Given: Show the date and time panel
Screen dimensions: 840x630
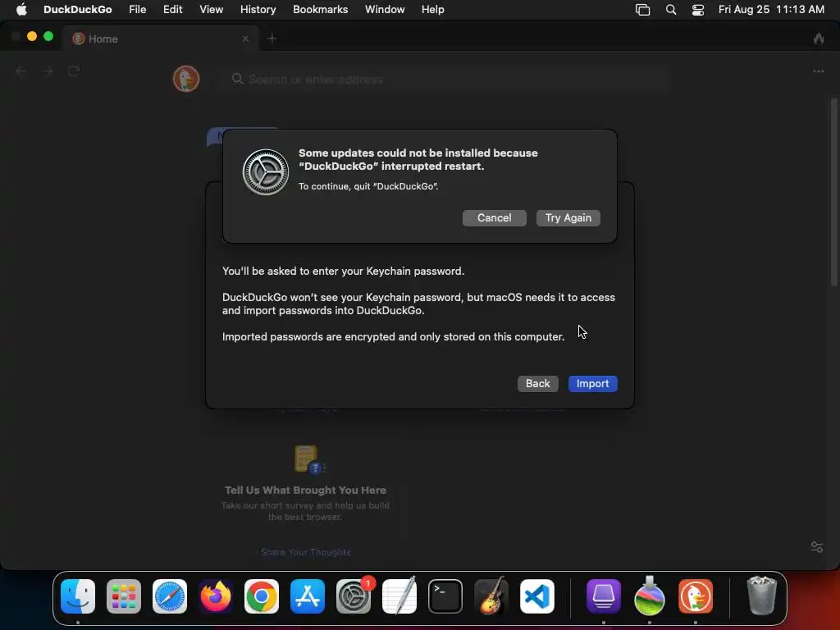Looking at the screenshot, I should [x=771, y=10].
